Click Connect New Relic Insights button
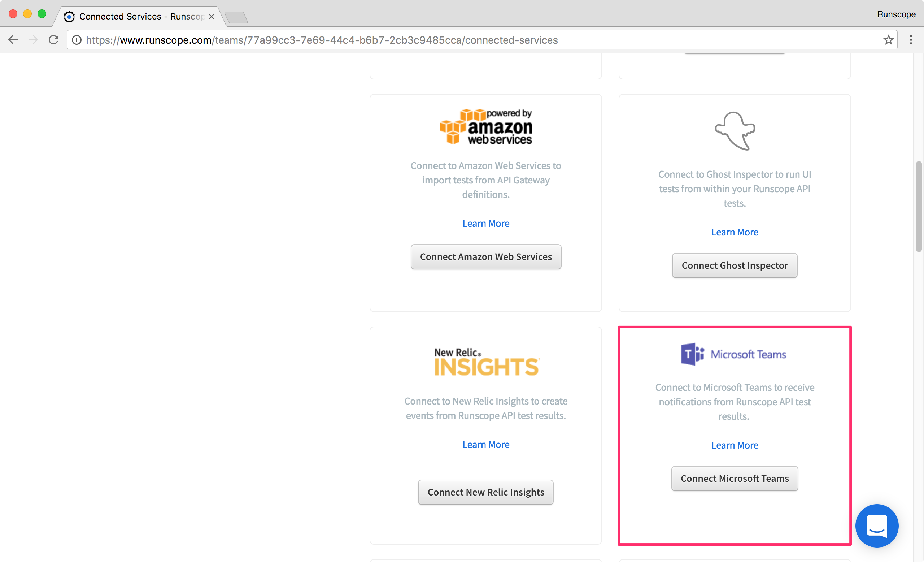Viewport: 924px width, 562px height. point(485,492)
